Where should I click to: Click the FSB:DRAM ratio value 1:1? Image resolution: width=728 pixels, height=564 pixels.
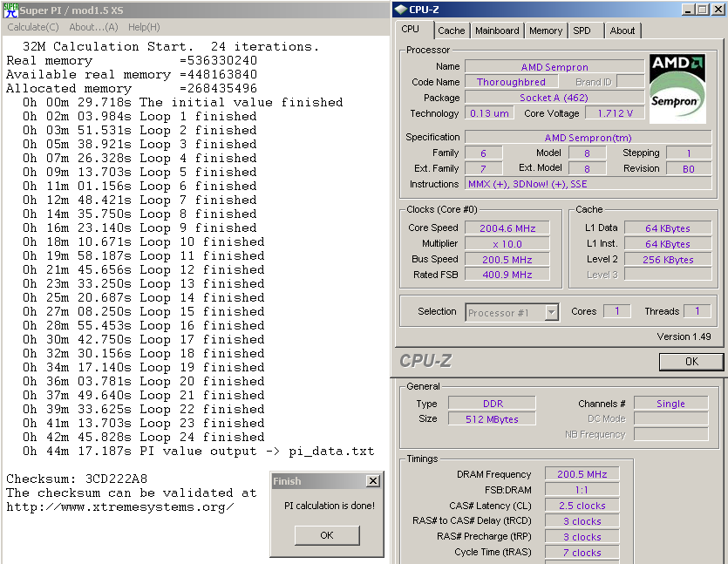pyautogui.click(x=582, y=490)
